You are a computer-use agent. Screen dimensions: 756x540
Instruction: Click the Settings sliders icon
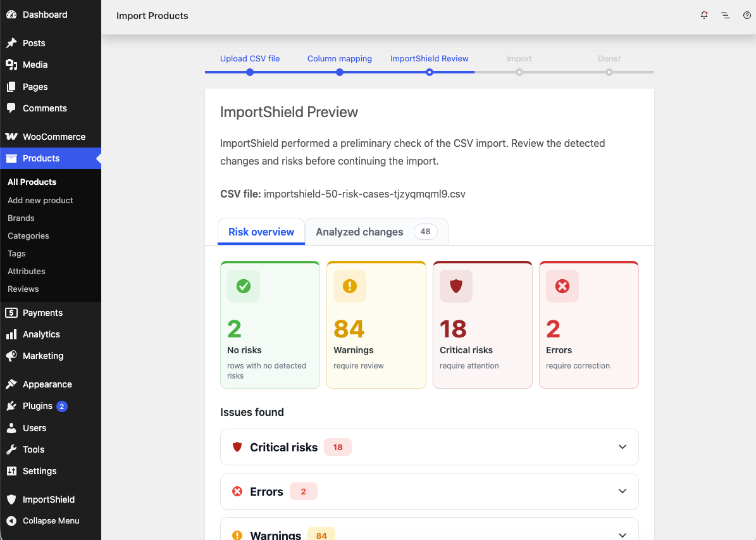click(11, 471)
